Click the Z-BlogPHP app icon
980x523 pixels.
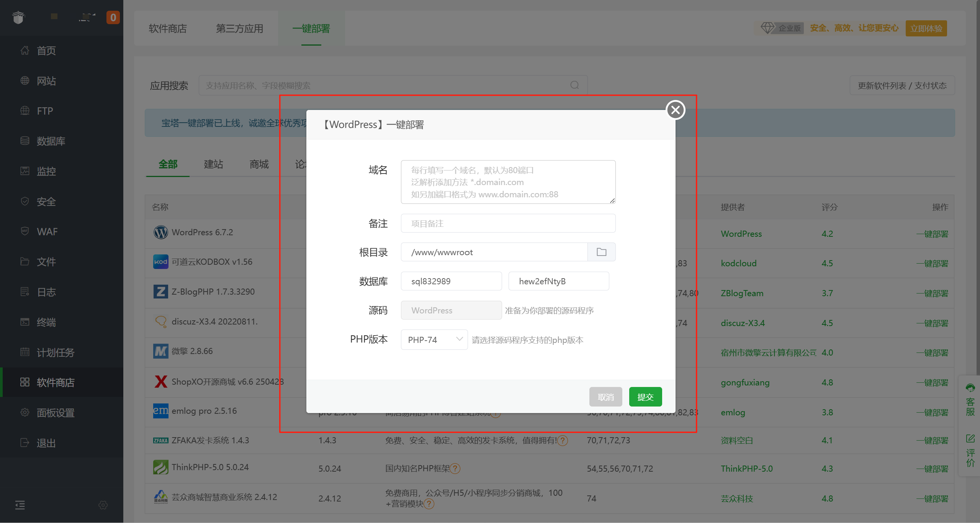point(161,292)
